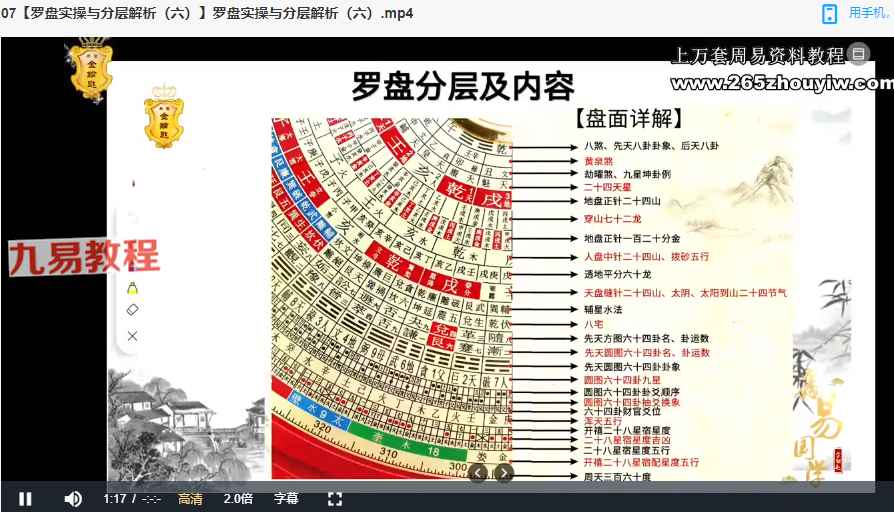Click the 盘面详解 heading
This screenshot has width=894, height=512.
(x=629, y=119)
